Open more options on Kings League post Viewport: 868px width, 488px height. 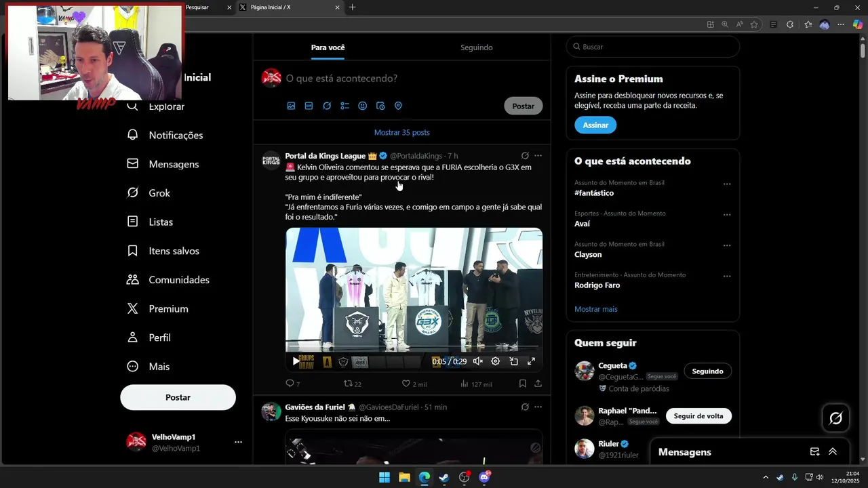point(538,156)
